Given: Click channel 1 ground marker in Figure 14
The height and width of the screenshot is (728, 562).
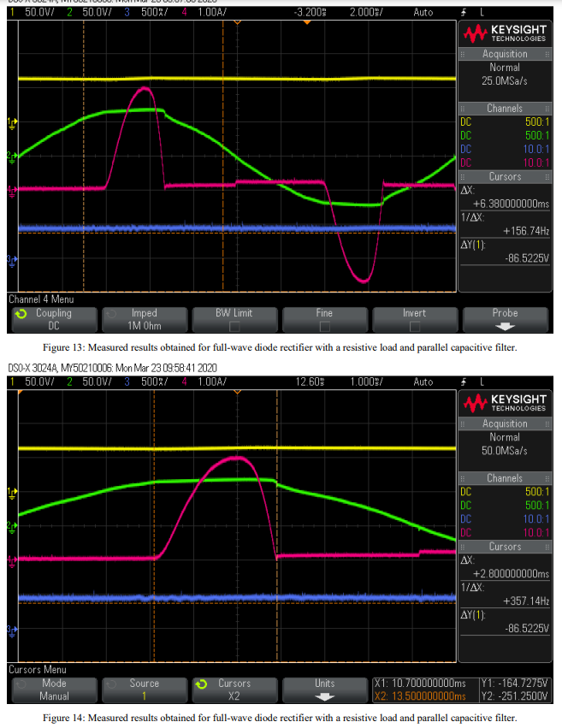Looking at the screenshot, I should pos(12,493).
